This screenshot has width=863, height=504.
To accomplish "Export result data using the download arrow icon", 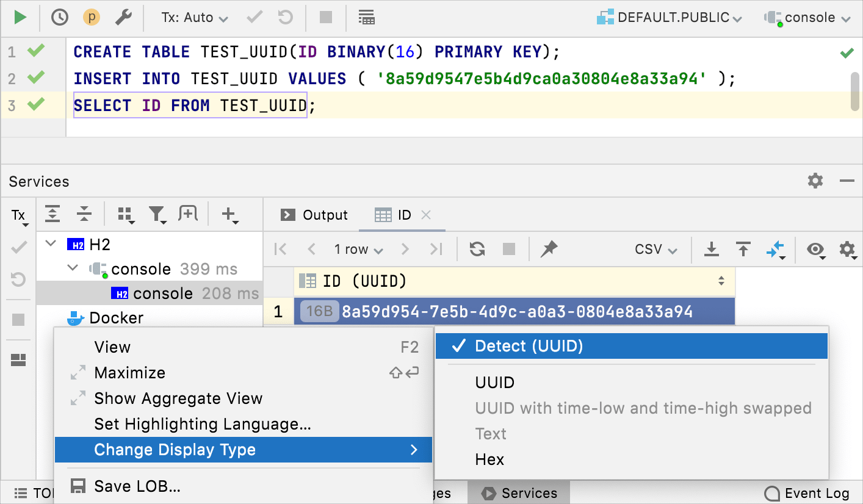I will click(x=712, y=249).
